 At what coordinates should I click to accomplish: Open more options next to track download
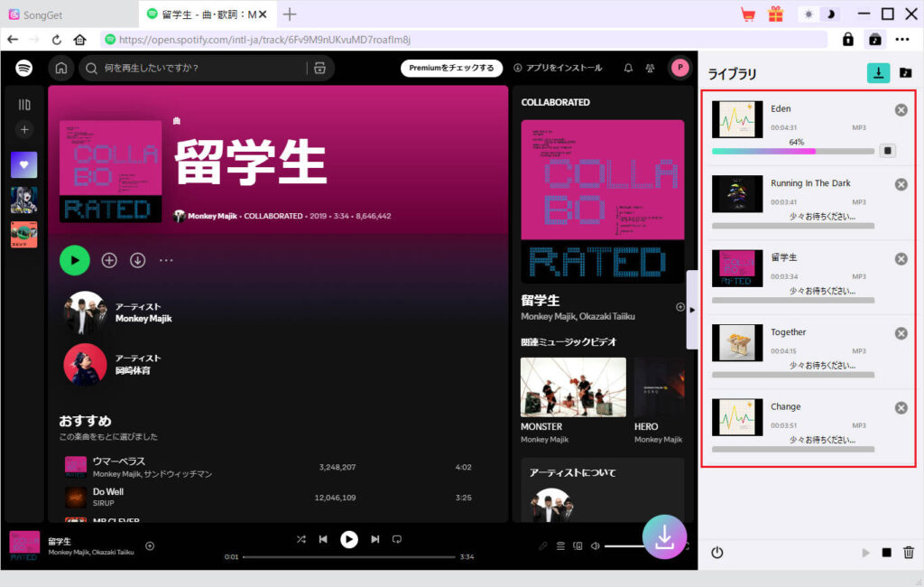166,260
